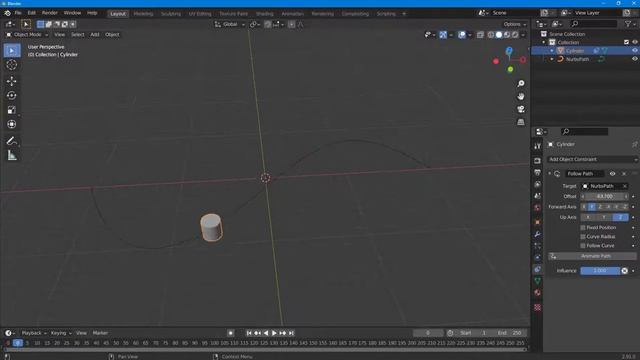The image size is (640, 360).
Task: Toggle Follow Path constraint visibility eye
Action: point(612,174)
